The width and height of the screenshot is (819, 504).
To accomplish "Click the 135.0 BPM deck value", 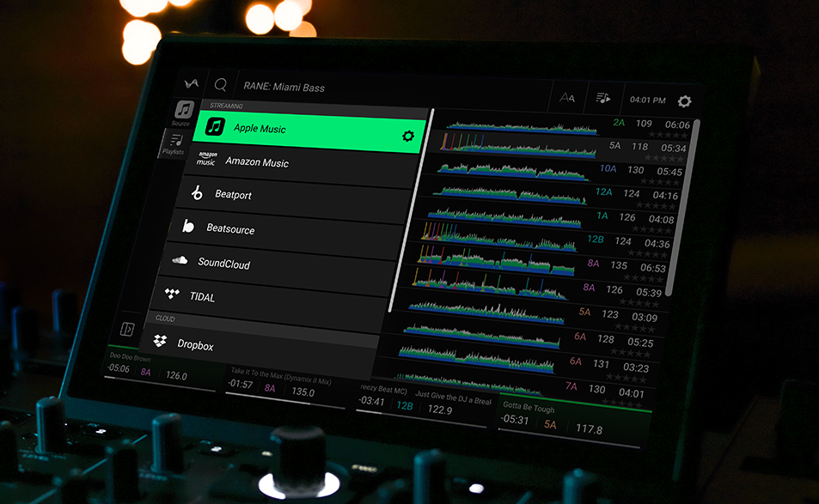I will [x=303, y=392].
